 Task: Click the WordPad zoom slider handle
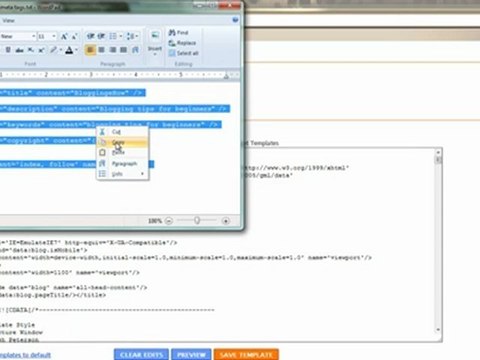coord(197,220)
